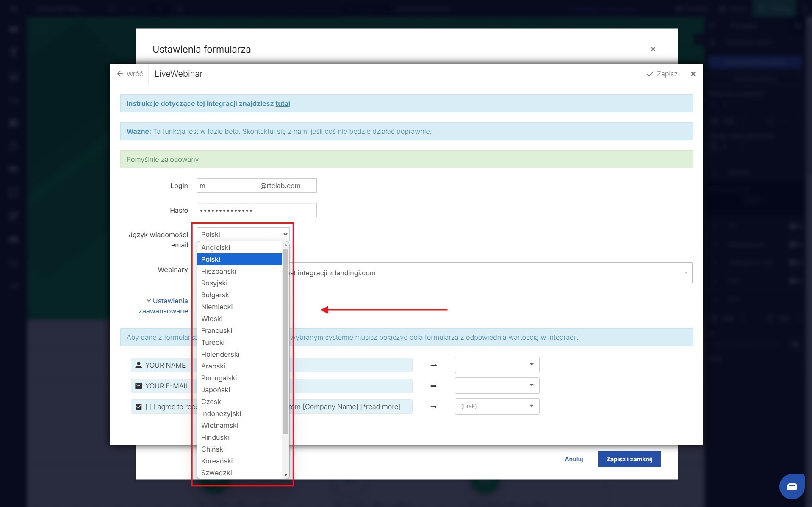Click the agreement field checkbox icon
Viewport: 812px width, 507px height.
pos(139,407)
